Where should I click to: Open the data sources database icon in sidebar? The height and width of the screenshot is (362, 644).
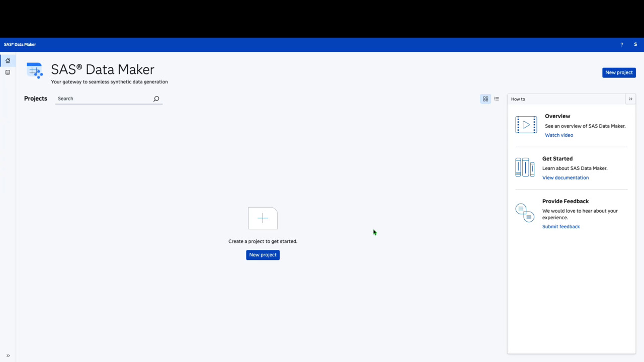pyautogui.click(x=8, y=73)
